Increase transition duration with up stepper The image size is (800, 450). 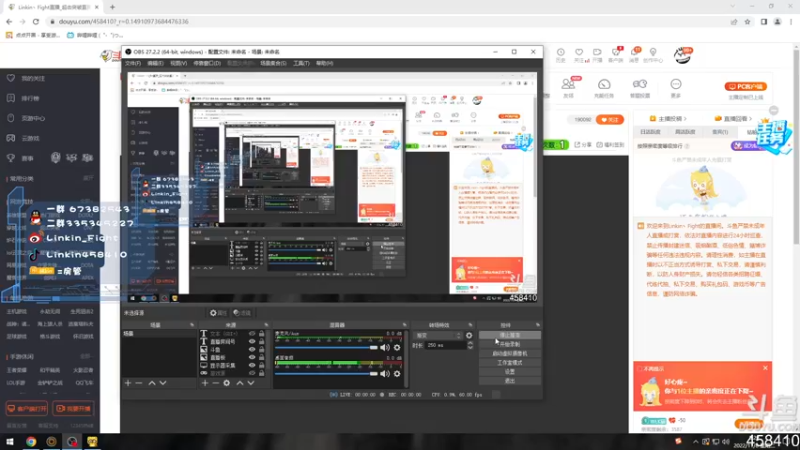(470, 343)
